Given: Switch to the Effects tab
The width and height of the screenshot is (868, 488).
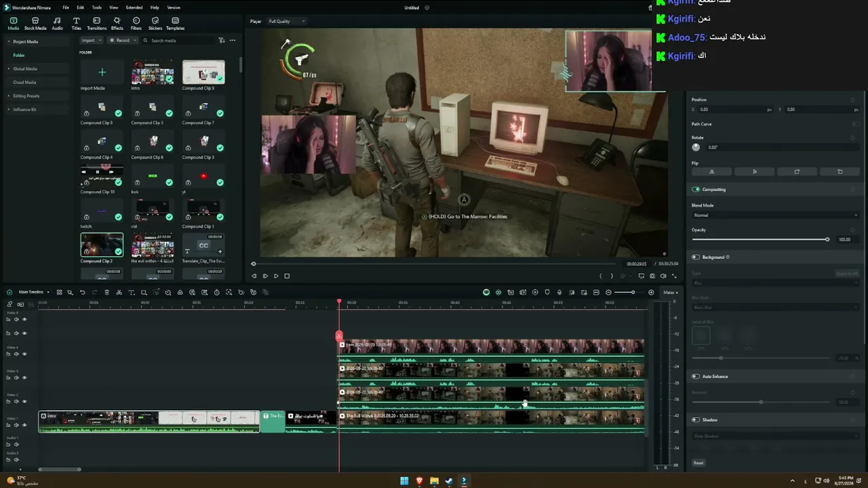Looking at the screenshot, I should (117, 24).
